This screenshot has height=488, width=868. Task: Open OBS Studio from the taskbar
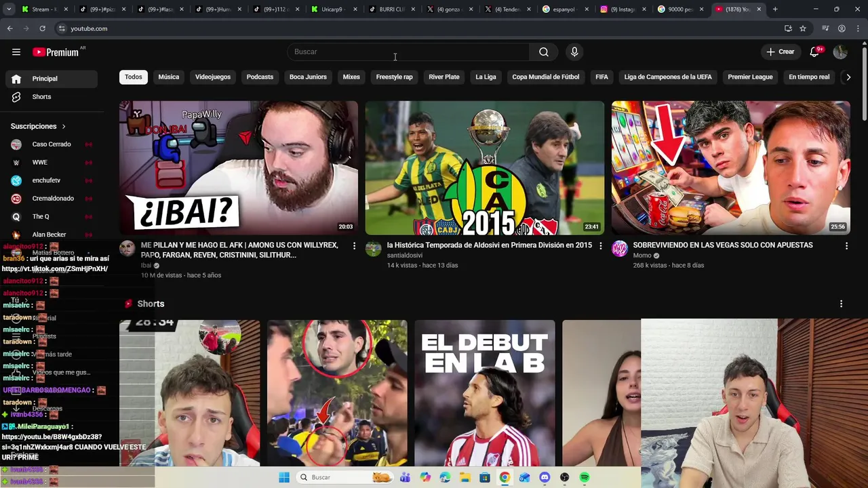point(564,477)
